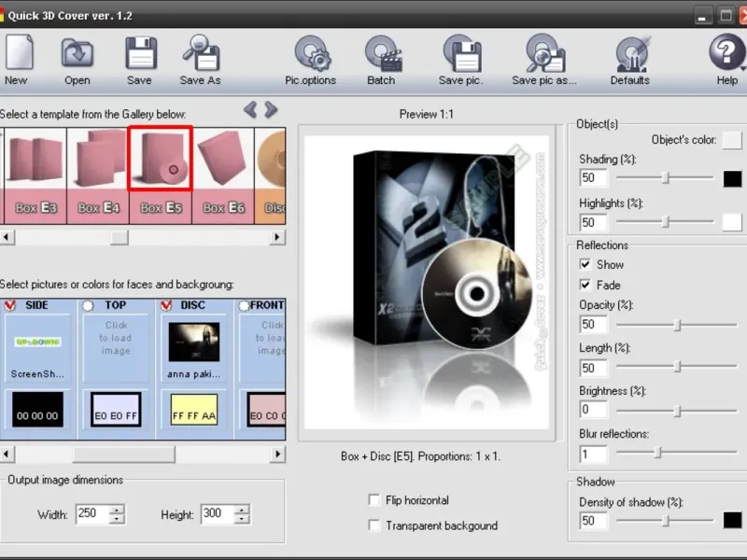Click the Shading slider
747x560 pixels.
(665, 177)
